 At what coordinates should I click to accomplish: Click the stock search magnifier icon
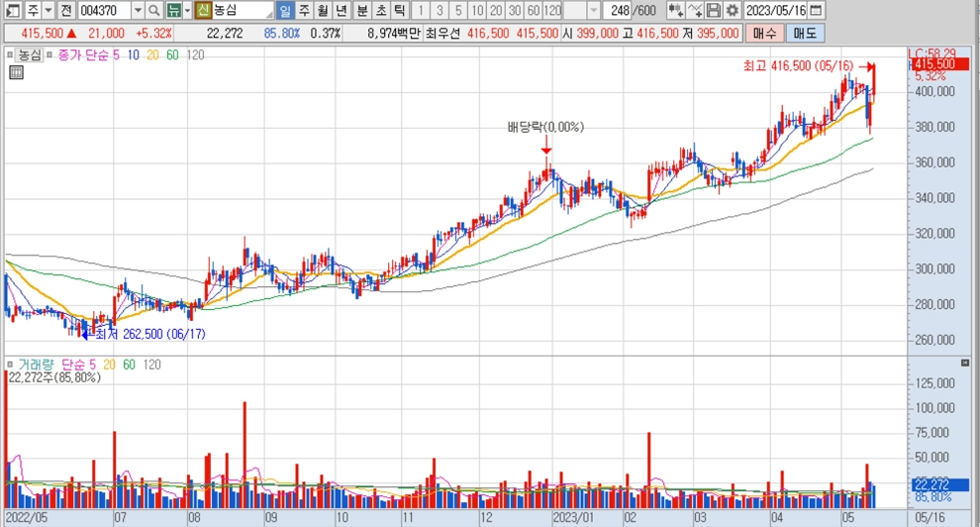(154, 10)
